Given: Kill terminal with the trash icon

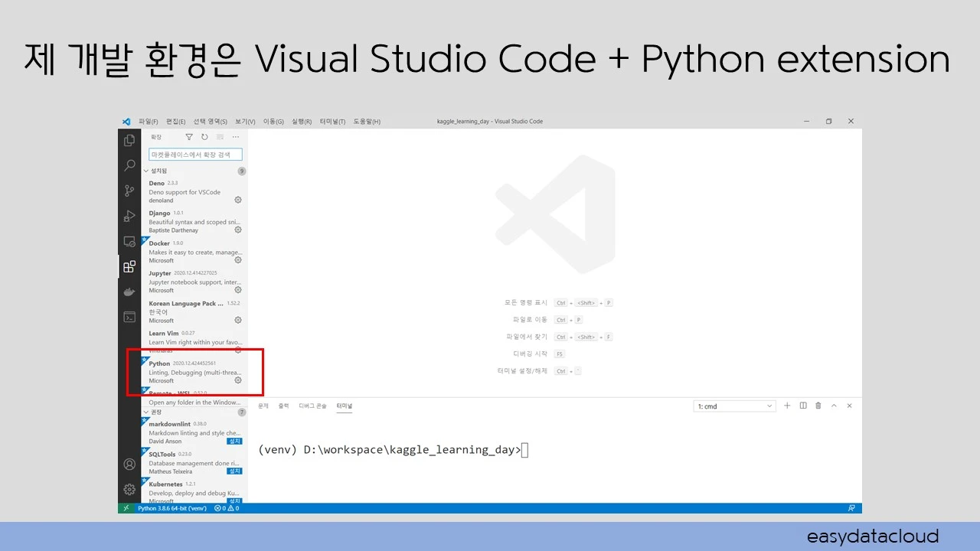Looking at the screenshot, I should pyautogui.click(x=818, y=406).
